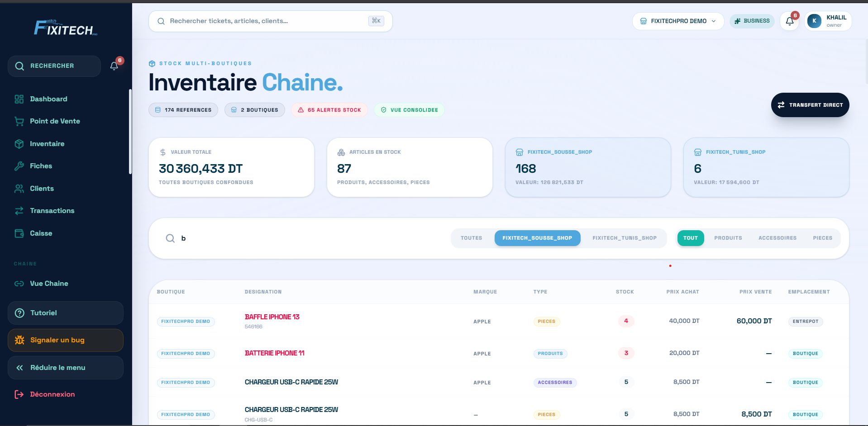Click the Dashboard grid icon

pyautogui.click(x=19, y=99)
